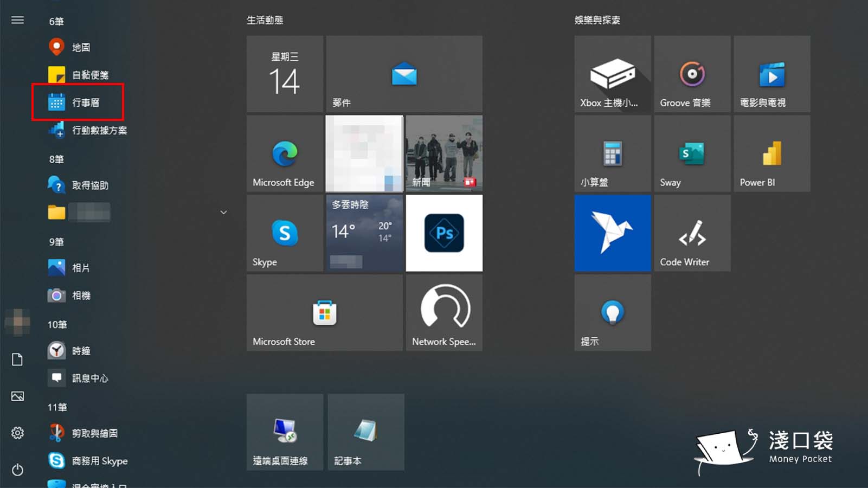The image size is (868, 488).
Task: Open Network Speed Test tile
Action: (x=444, y=313)
